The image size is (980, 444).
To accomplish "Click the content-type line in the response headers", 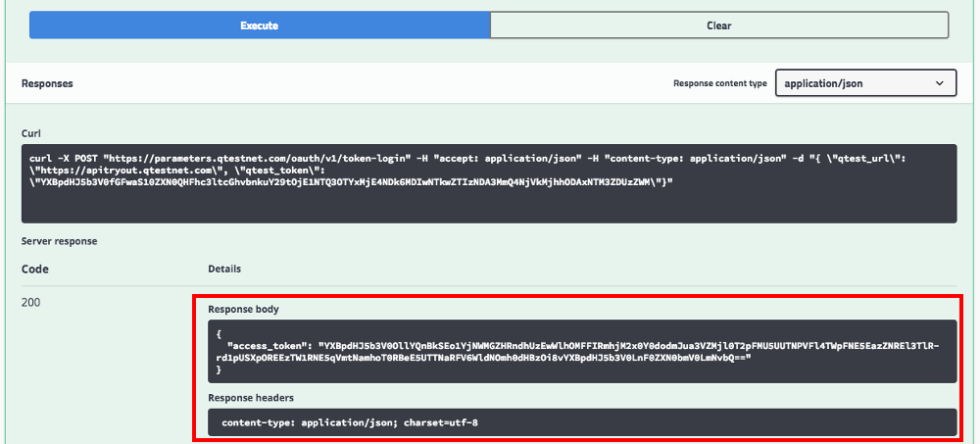I will 350,422.
